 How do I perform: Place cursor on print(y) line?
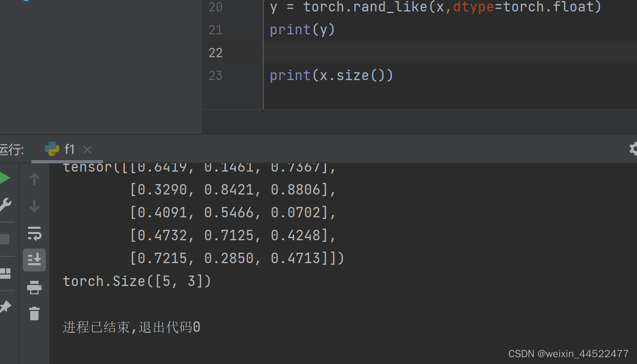302,30
